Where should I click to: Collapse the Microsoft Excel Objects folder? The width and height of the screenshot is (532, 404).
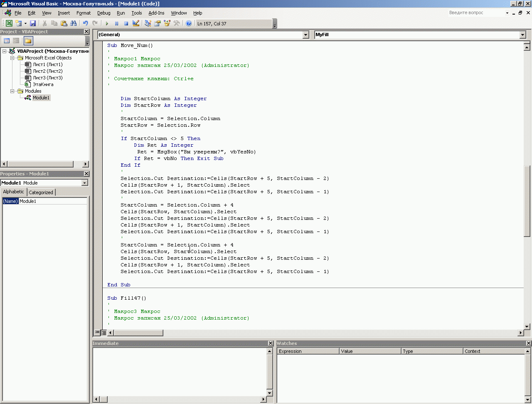pos(12,58)
